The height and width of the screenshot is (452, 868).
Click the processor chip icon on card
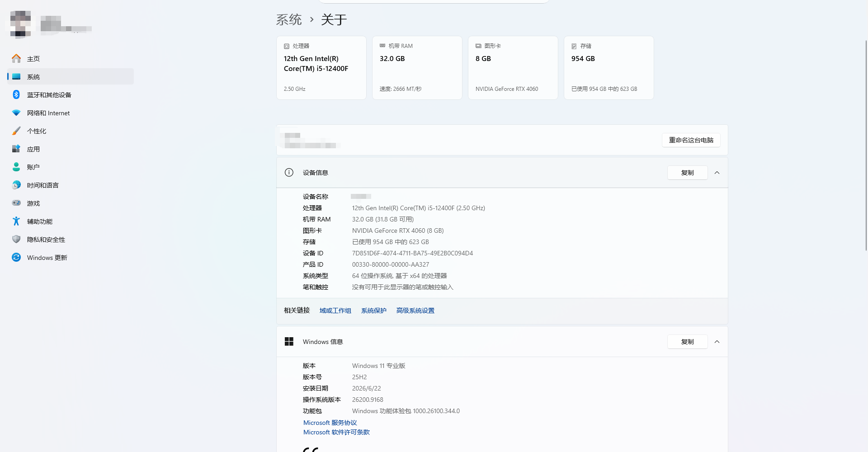click(287, 46)
